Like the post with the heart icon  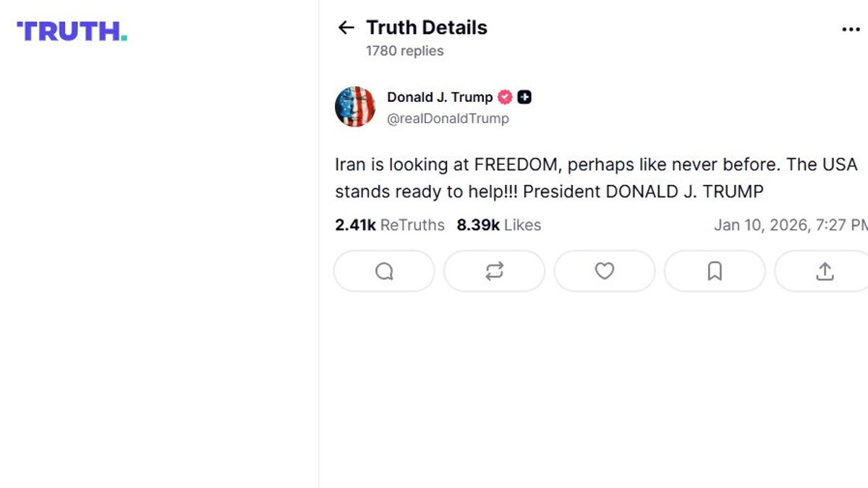604,271
